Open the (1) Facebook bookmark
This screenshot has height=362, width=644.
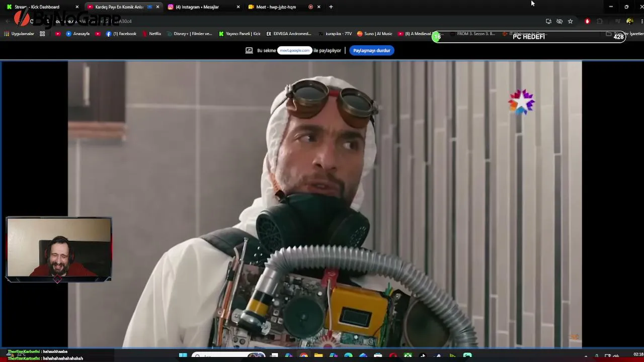click(x=121, y=34)
